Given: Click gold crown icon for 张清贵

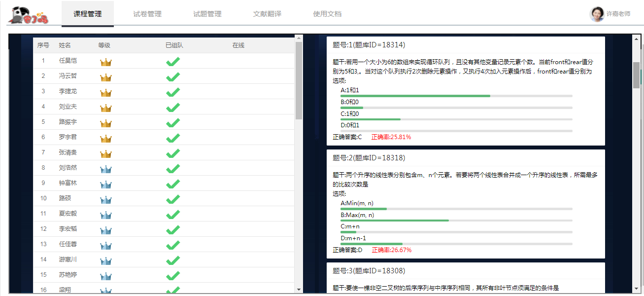Looking at the screenshot, I should tap(106, 154).
